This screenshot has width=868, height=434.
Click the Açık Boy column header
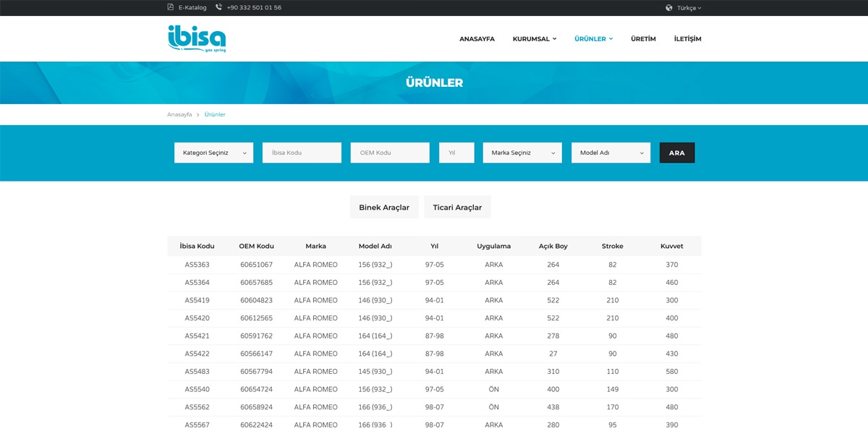[x=553, y=246]
